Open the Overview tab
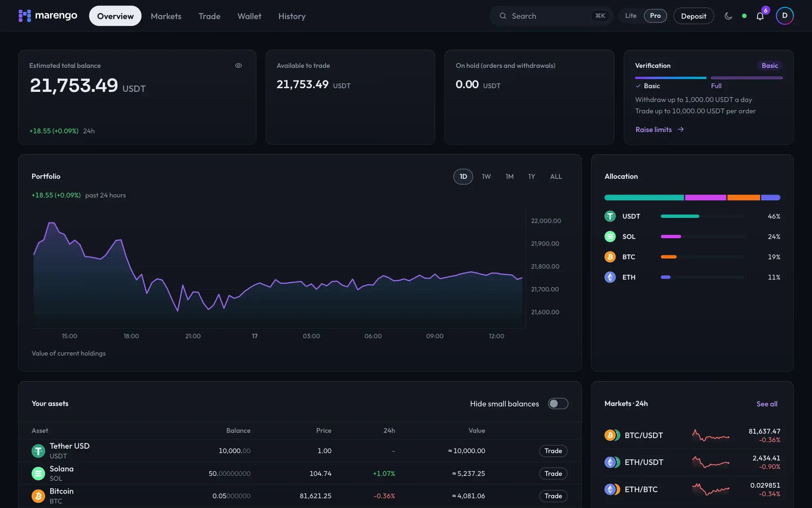 click(115, 16)
